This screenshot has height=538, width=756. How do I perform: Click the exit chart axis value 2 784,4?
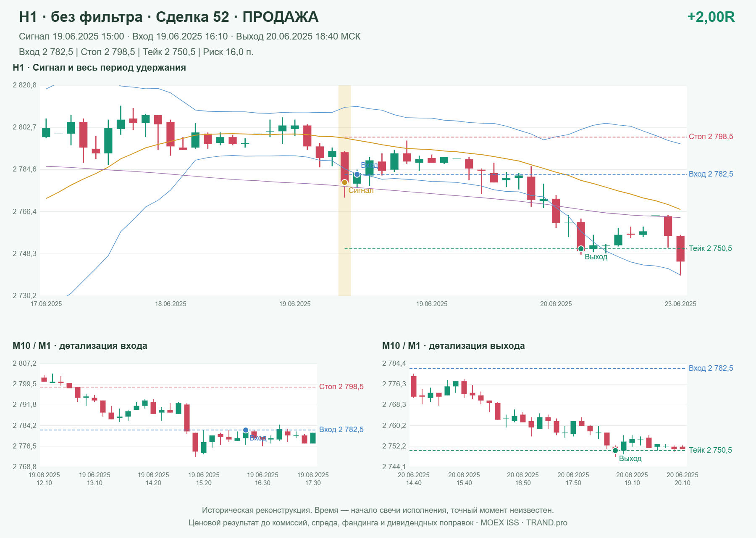tap(394, 363)
